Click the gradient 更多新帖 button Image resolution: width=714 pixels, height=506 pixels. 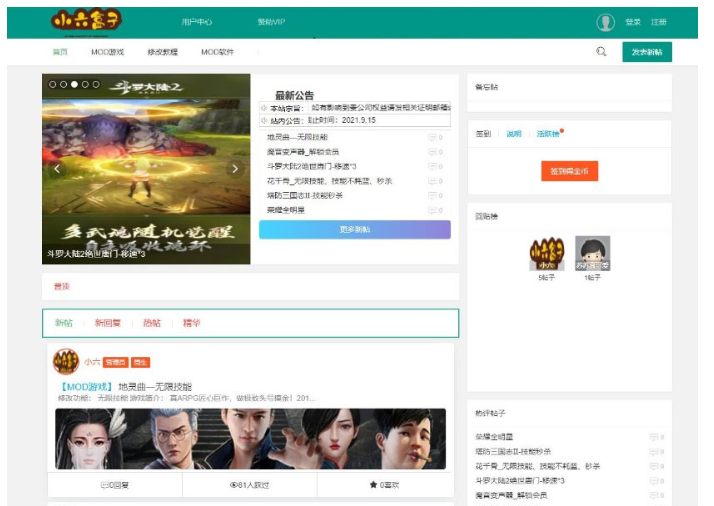pyautogui.click(x=354, y=229)
